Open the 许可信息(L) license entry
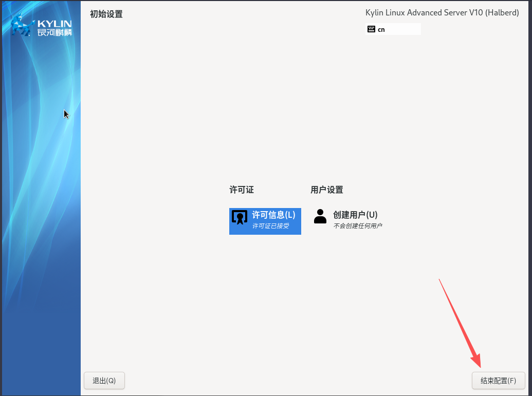Image resolution: width=532 pixels, height=396 pixels. click(x=272, y=215)
